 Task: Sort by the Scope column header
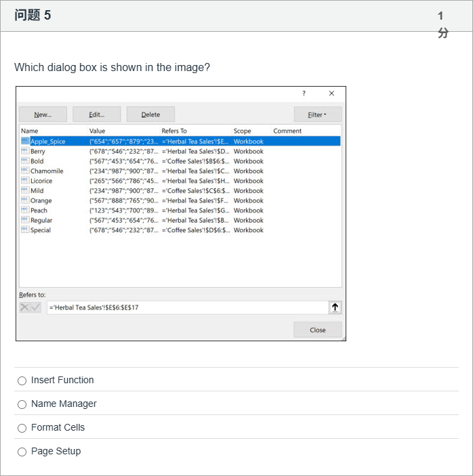coord(243,131)
